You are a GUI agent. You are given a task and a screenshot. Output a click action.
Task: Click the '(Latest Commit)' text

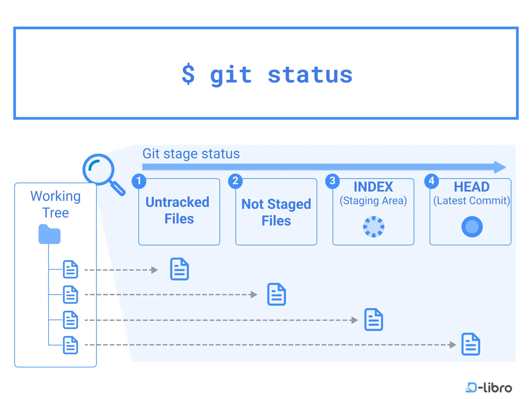472,201
